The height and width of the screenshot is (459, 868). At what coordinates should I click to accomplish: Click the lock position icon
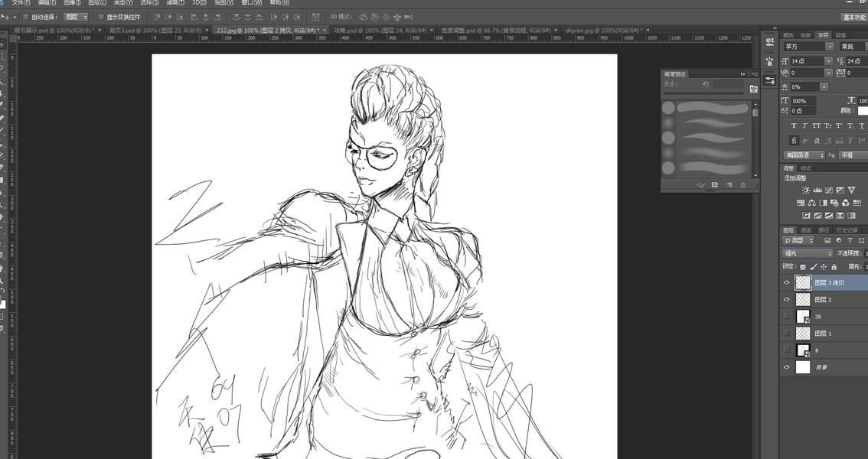pyautogui.click(x=824, y=267)
